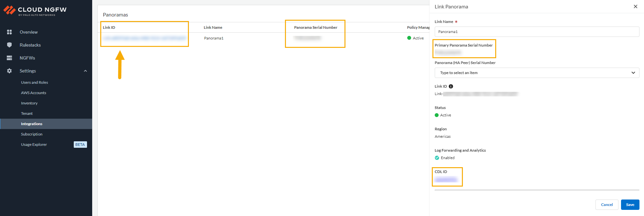Collapse the Settings menu chevron
The image size is (644, 216).
point(85,71)
